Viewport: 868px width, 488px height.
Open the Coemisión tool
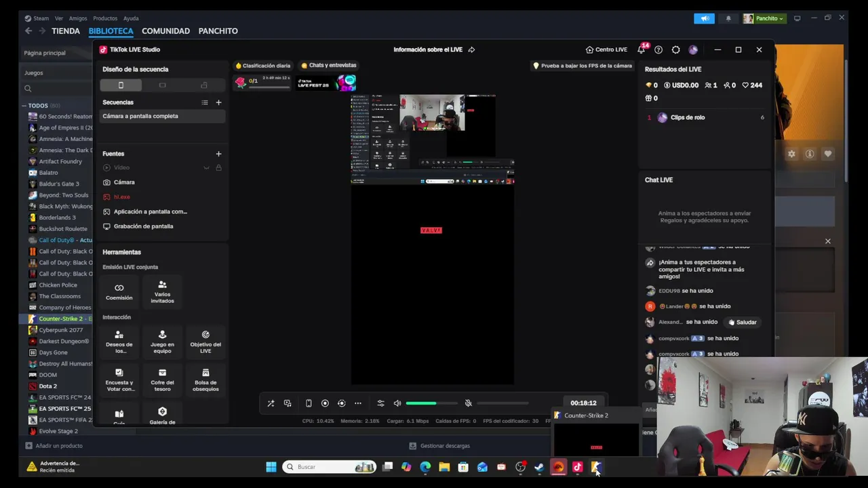[119, 292]
